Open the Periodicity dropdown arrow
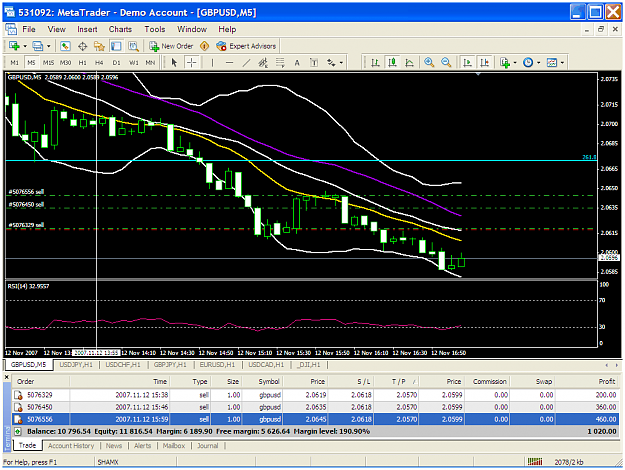The width and height of the screenshot is (625, 470). click(x=539, y=63)
